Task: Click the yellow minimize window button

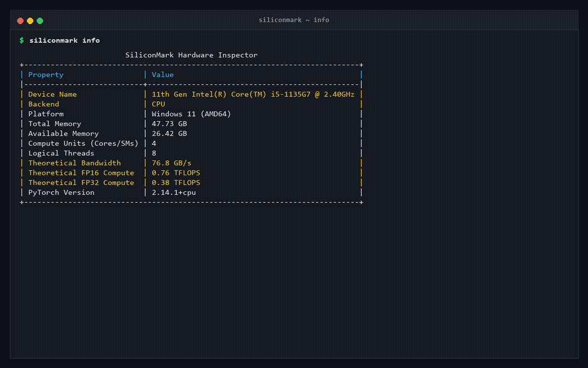Action: [x=30, y=21]
